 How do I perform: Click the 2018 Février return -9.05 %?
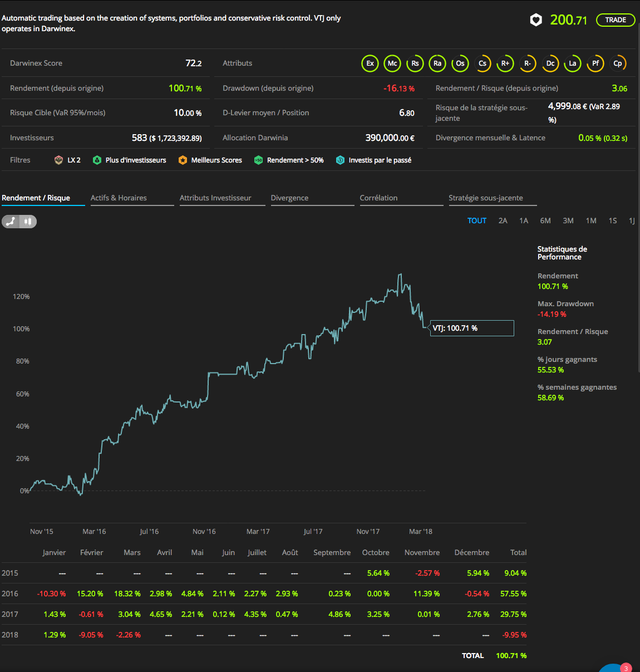(91, 635)
